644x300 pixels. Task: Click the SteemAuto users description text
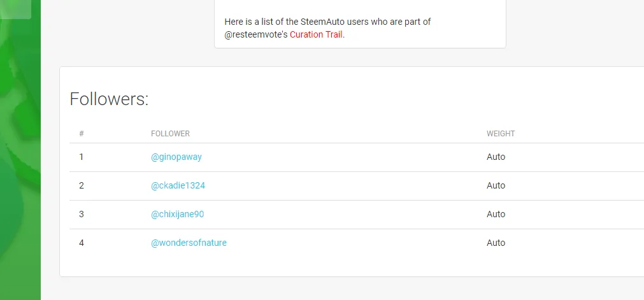click(327, 22)
